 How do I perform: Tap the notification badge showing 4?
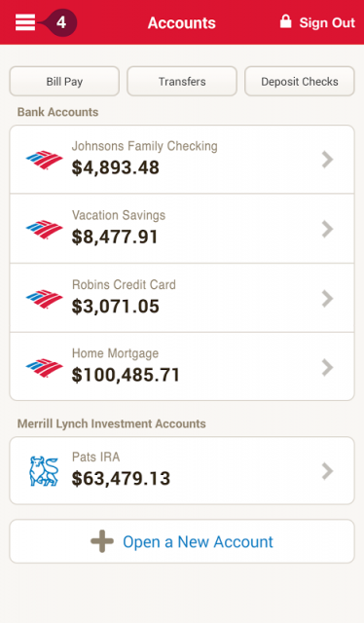tap(60, 22)
